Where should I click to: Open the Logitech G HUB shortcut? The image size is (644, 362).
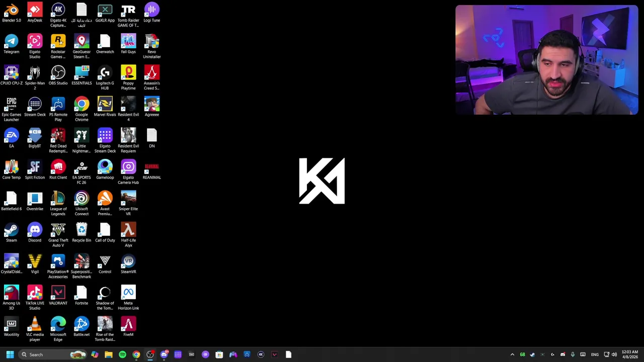tap(105, 78)
